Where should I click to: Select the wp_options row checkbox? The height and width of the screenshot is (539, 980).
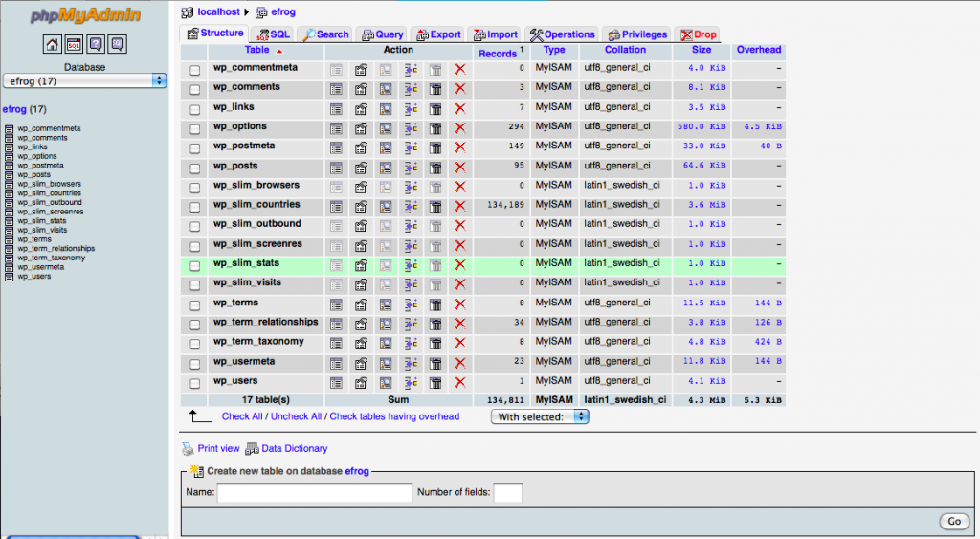(195, 129)
